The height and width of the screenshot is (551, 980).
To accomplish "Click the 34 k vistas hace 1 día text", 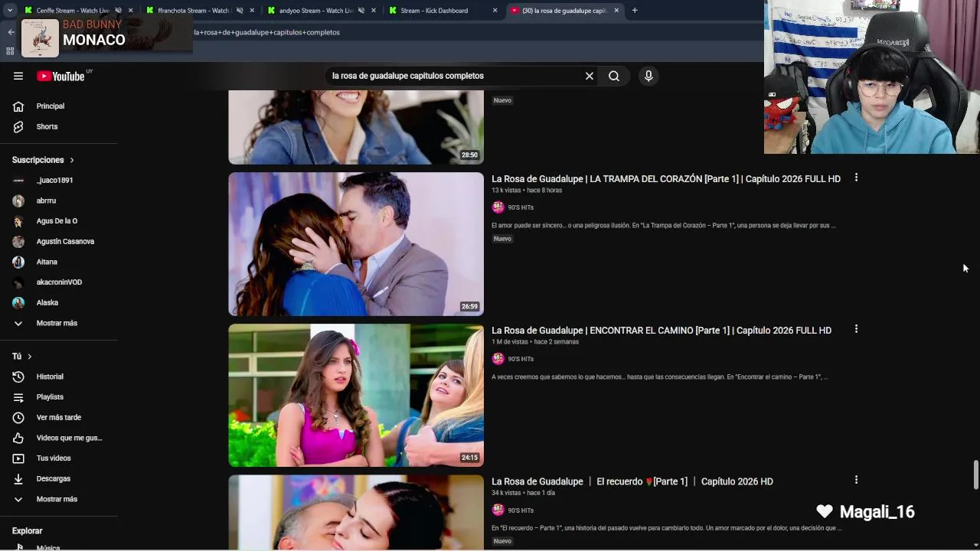I will [x=523, y=493].
